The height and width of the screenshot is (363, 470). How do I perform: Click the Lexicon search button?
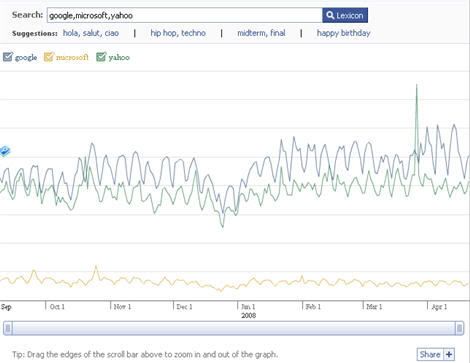click(x=345, y=15)
